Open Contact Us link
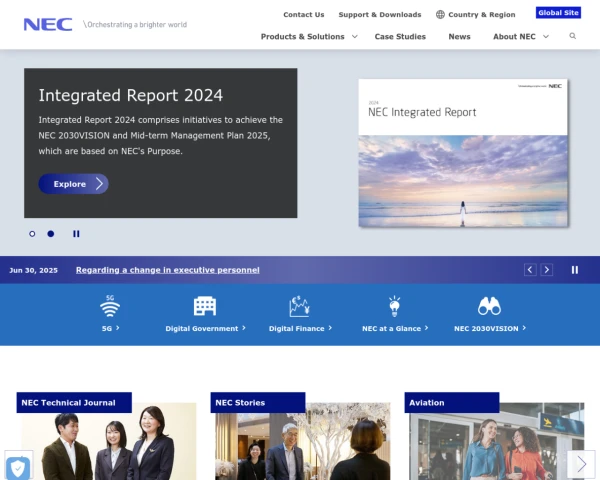Viewport: 600px width, 480px height. (x=303, y=15)
